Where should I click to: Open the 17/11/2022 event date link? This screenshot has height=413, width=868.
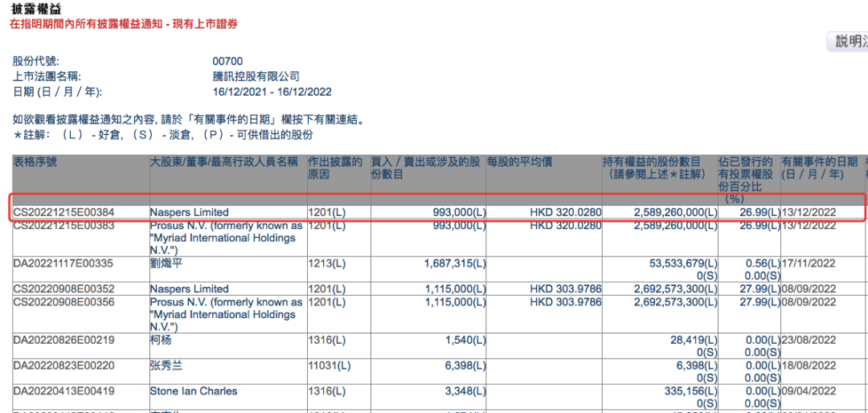[809, 264]
